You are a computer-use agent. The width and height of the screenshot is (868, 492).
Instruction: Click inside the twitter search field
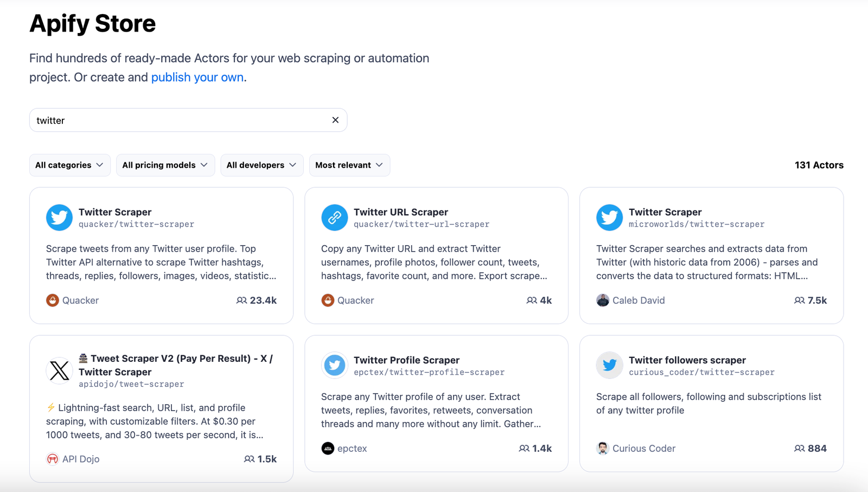[179, 120]
